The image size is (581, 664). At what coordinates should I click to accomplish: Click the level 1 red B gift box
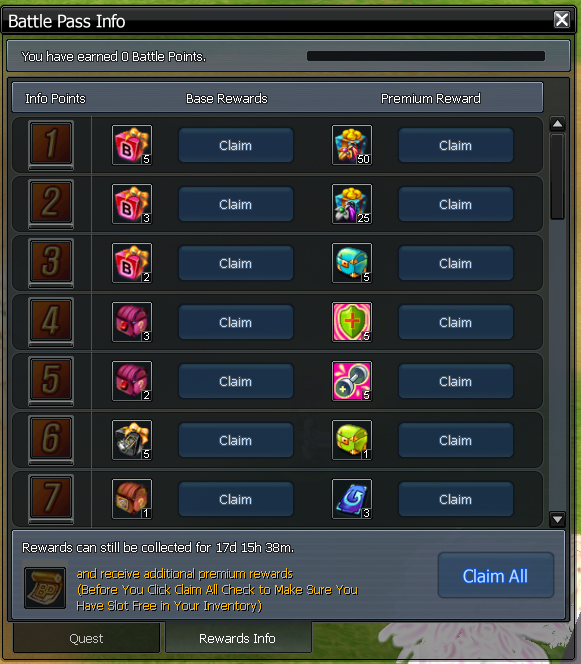(132, 145)
